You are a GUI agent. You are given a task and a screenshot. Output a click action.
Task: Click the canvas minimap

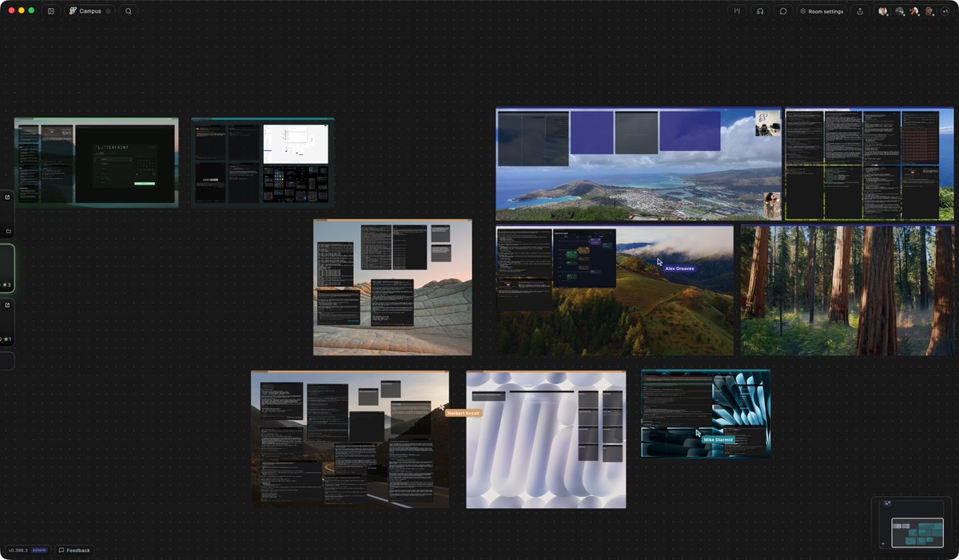[x=911, y=524]
